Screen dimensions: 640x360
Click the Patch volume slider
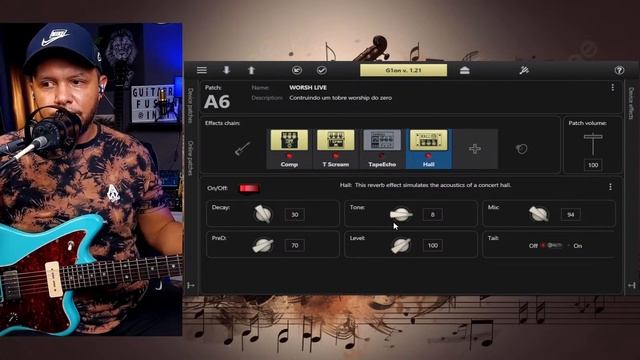click(x=593, y=144)
